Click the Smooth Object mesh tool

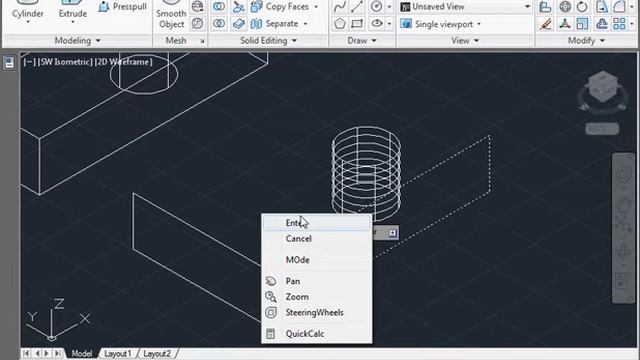(x=171, y=14)
